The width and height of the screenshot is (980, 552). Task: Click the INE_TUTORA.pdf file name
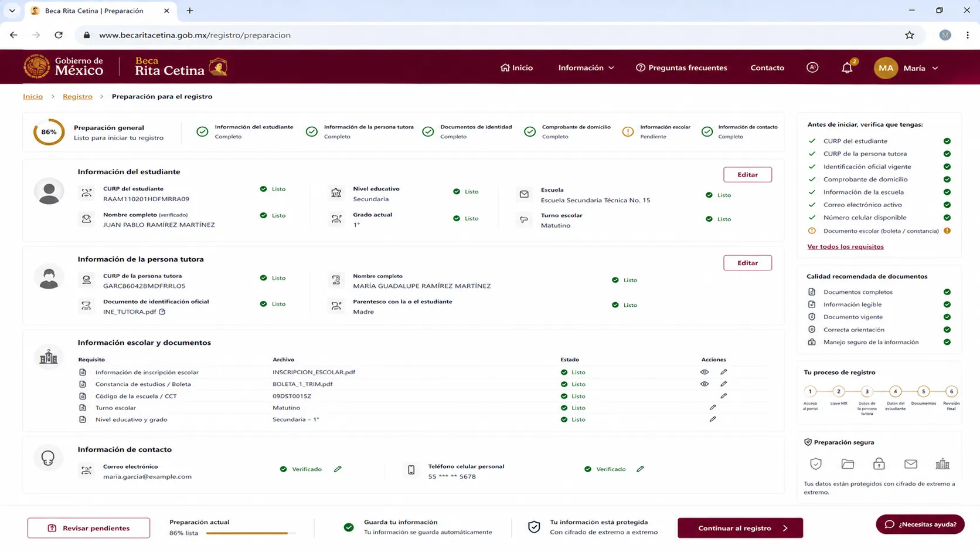click(130, 312)
